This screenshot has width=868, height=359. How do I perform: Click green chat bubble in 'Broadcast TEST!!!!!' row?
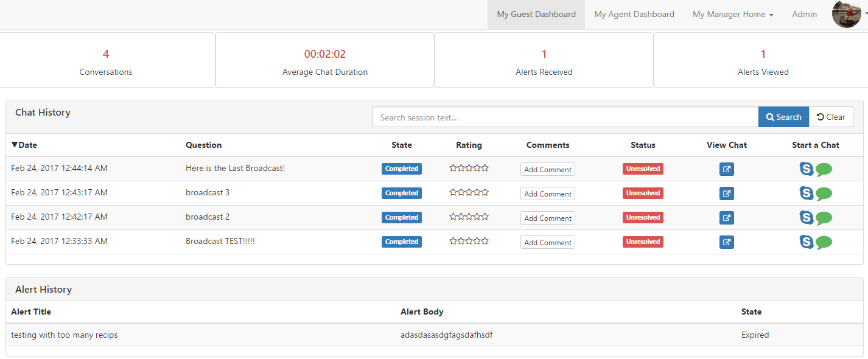824,242
